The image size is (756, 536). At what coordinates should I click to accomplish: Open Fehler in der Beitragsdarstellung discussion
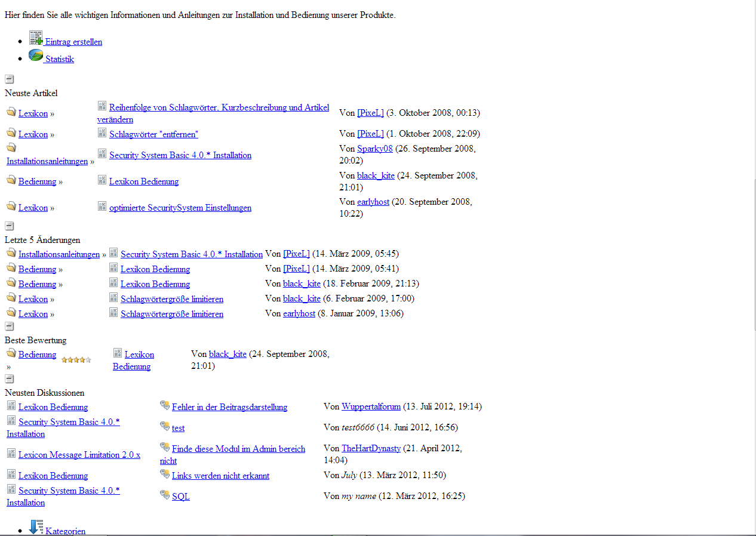(229, 407)
